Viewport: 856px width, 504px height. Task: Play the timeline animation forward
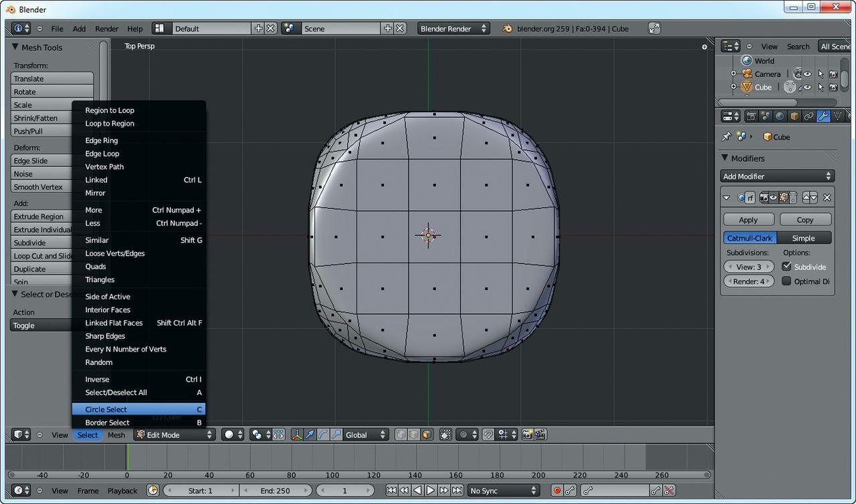point(431,491)
